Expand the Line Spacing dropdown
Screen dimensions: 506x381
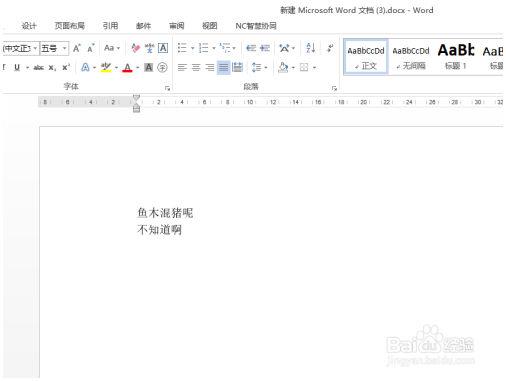[x=266, y=68]
